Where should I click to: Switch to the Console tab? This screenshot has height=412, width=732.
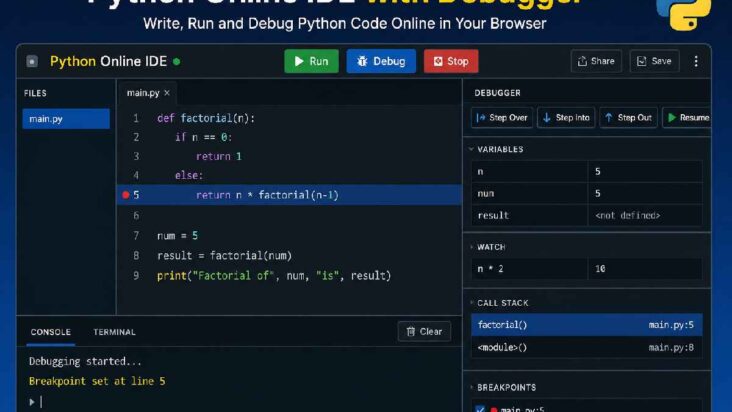[50, 332]
